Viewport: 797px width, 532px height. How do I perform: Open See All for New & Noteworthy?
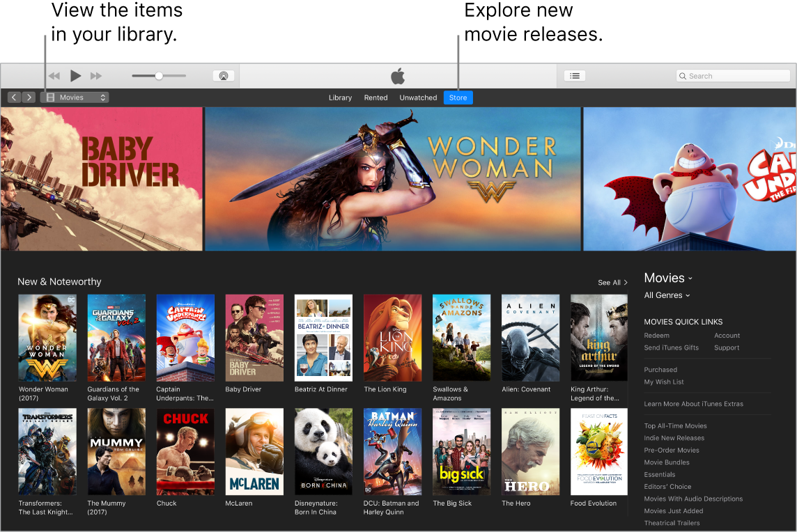[x=612, y=282]
